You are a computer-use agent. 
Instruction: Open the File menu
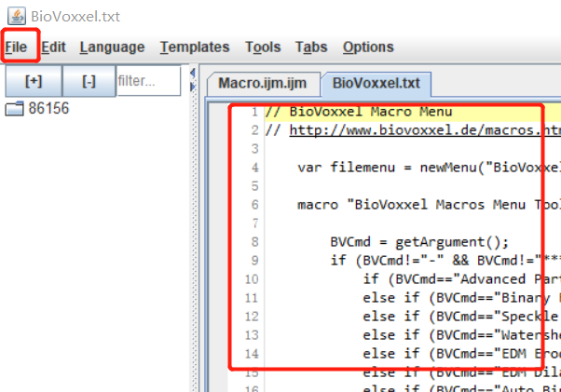tap(16, 47)
